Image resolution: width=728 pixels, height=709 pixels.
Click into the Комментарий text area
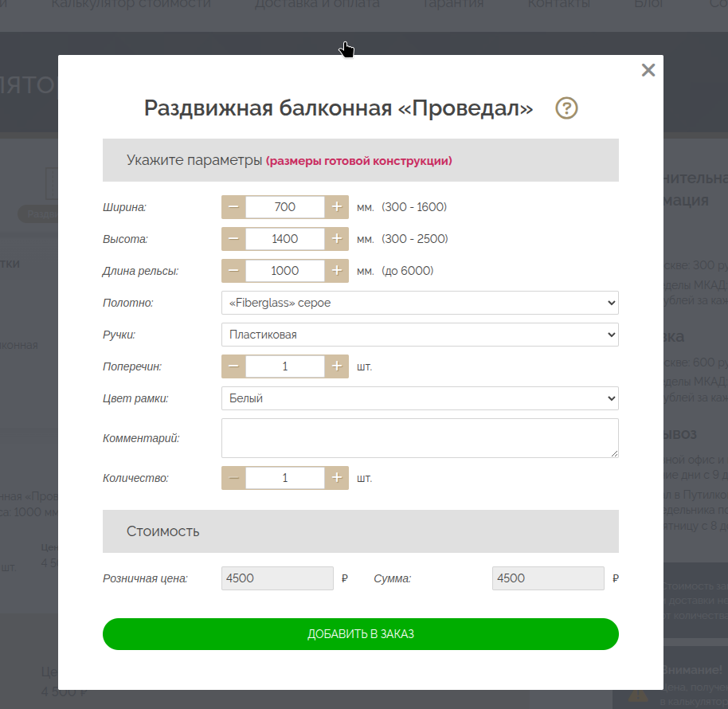coord(419,438)
